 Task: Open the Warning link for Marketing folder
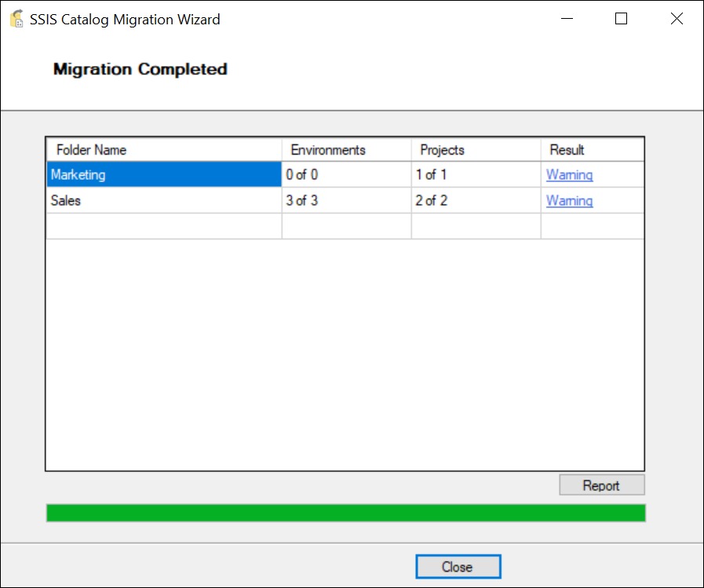point(568,174)
